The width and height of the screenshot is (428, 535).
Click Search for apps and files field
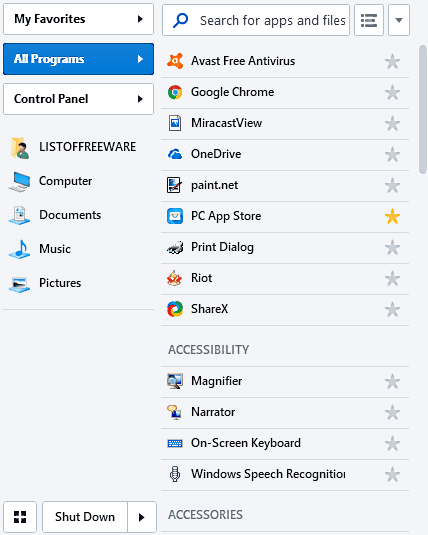coord(256,20)
